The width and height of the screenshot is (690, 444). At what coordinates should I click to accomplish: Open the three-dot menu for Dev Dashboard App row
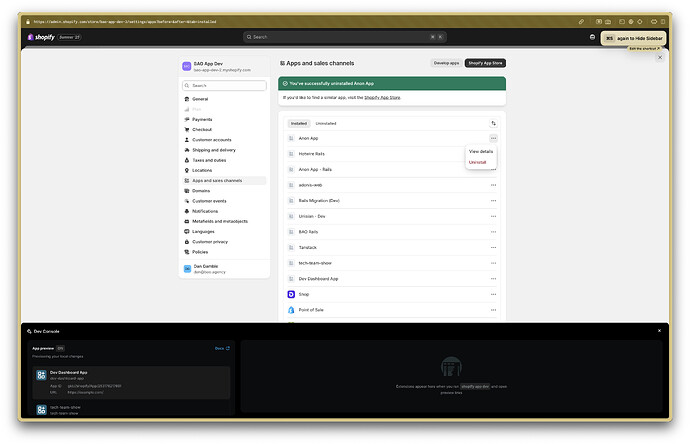coord(493,279)
